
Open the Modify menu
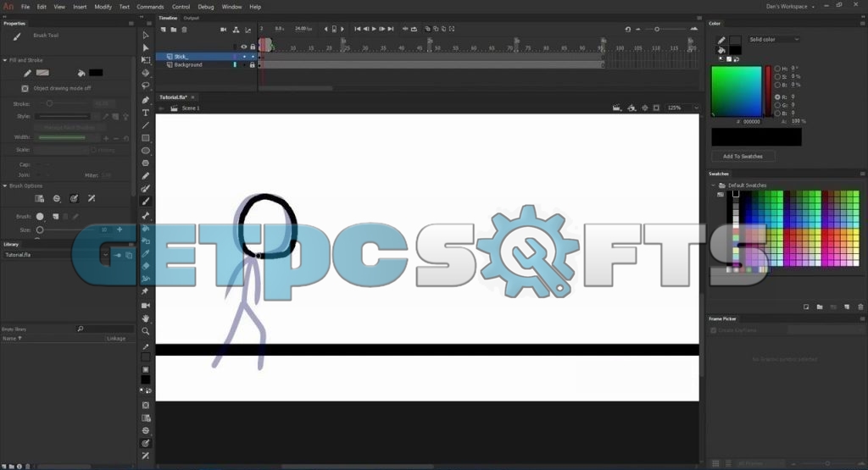pyautogui.click(x=103, y=7)
